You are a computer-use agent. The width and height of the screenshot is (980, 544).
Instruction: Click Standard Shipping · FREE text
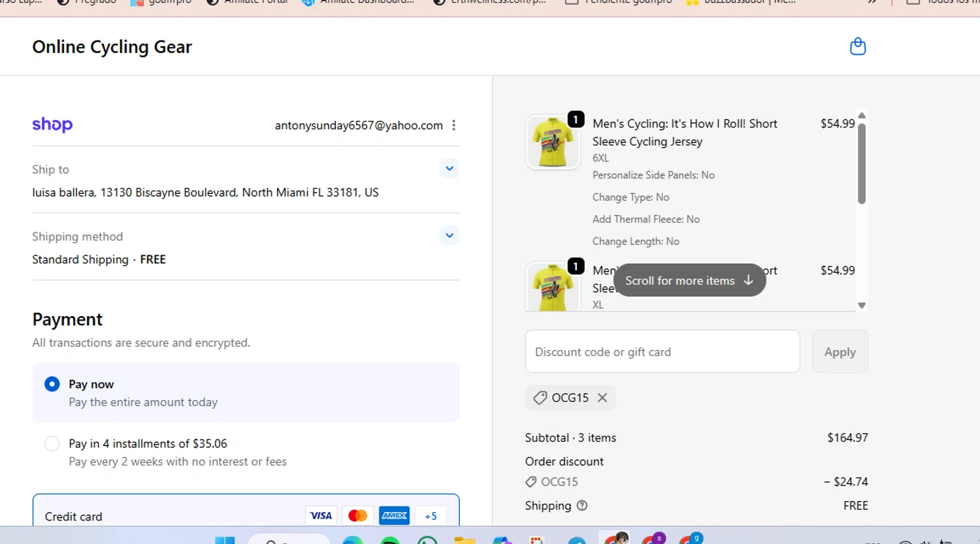99,259
